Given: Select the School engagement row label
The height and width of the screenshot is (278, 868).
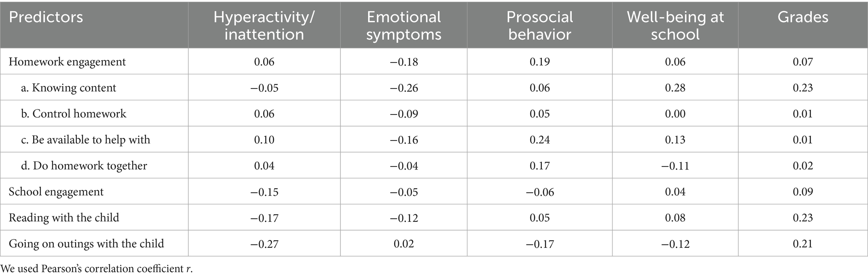Looking at the screenshot, I should pyautogui.click(x=56, y=192).
